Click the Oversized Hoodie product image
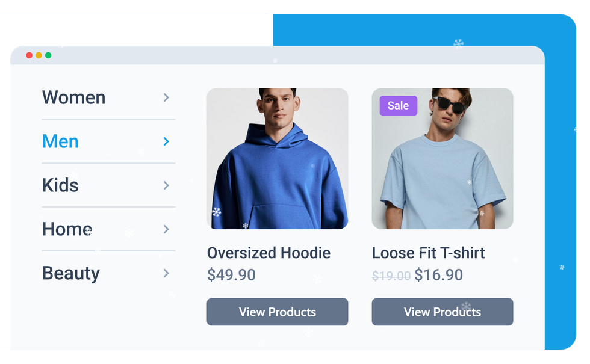Screen dimensions: 590x364 click(x=278, y=159)
